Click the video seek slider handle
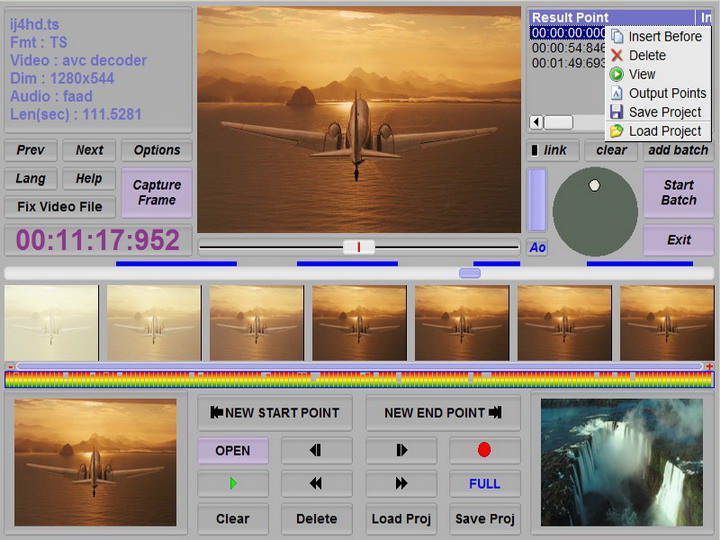Viewport: 720px width, 540px height. tap(358, 246)
